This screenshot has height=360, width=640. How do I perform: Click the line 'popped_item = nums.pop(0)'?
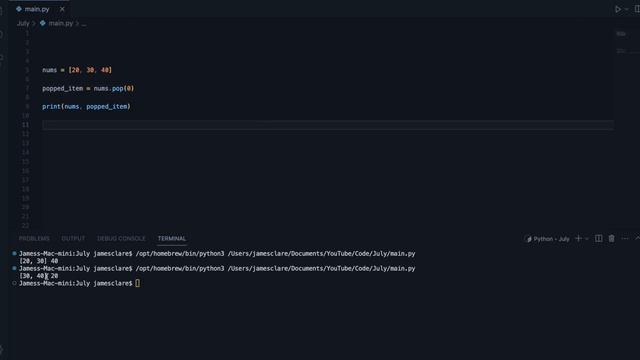point(88,89)
